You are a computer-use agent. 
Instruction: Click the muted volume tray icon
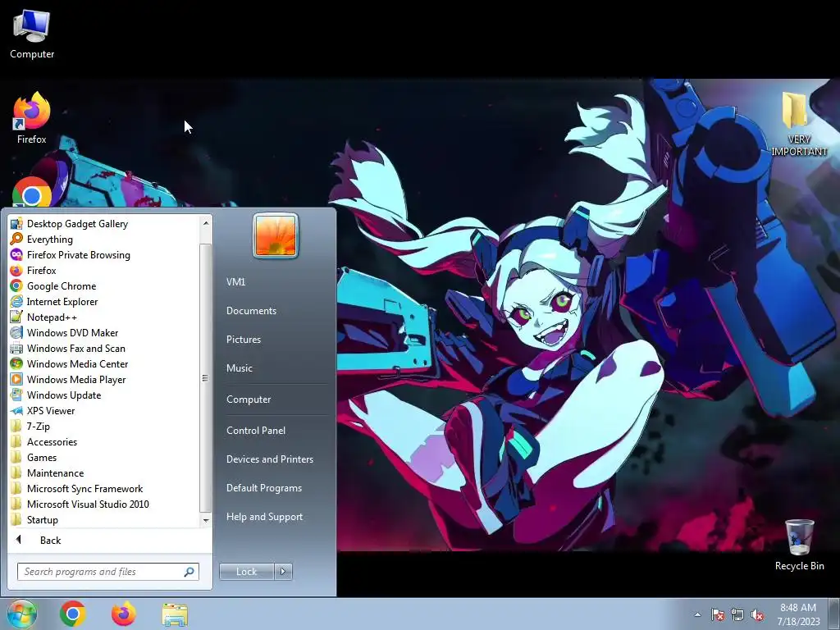[757, 614]
